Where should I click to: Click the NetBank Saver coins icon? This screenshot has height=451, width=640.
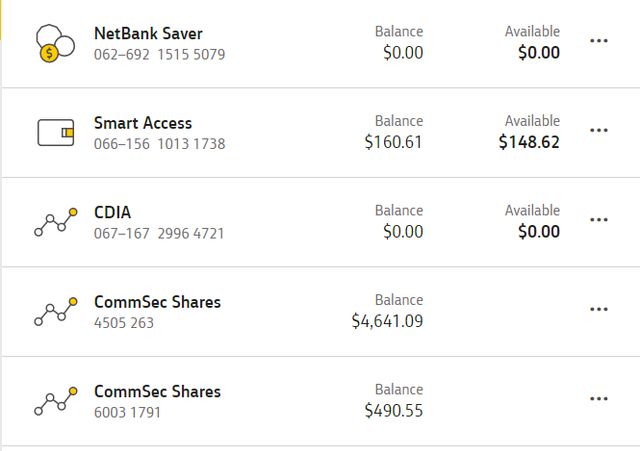56,43
